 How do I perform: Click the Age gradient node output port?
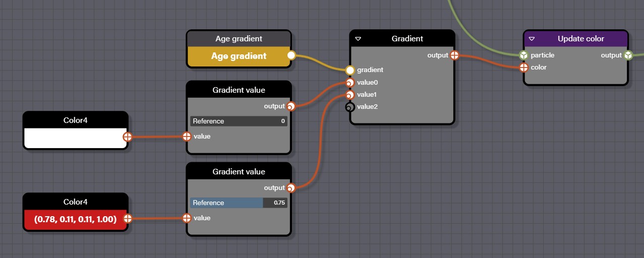pos(291,55)
